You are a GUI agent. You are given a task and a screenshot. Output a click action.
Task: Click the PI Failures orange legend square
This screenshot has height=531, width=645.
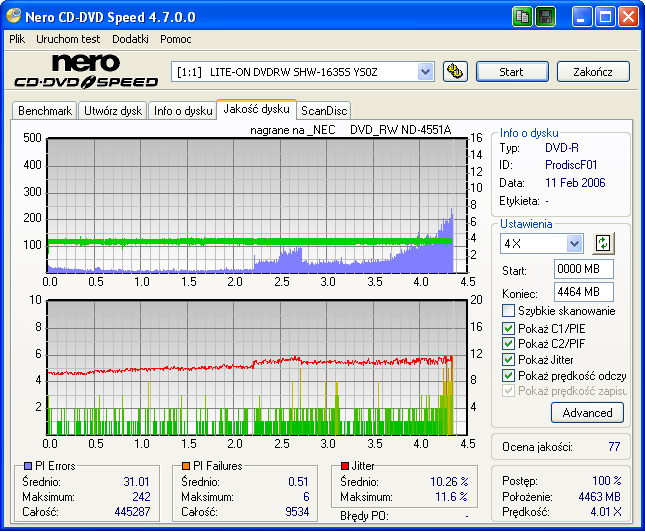click(186, 466)
